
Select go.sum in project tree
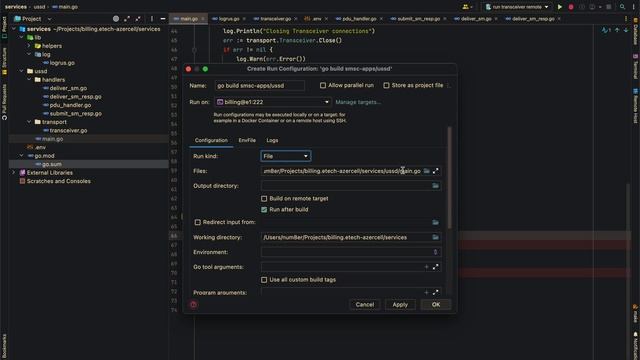51,164
